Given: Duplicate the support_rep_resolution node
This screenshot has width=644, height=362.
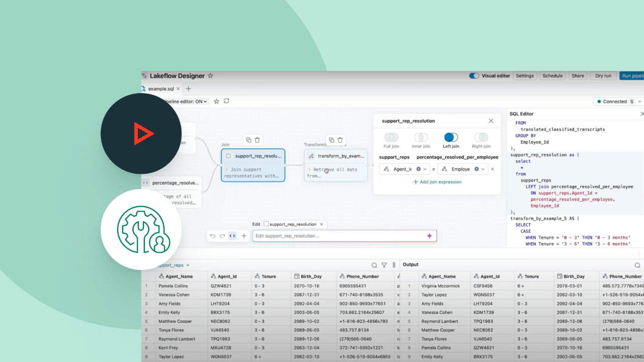Looking at the screenshot, I should coord(248,140).
